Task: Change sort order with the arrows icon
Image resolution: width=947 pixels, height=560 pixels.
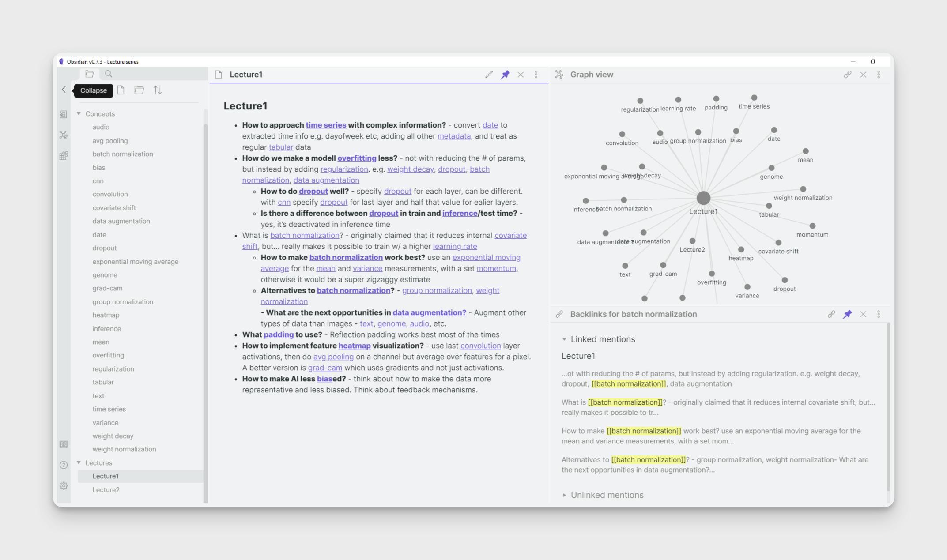Action: coord(158,90)
